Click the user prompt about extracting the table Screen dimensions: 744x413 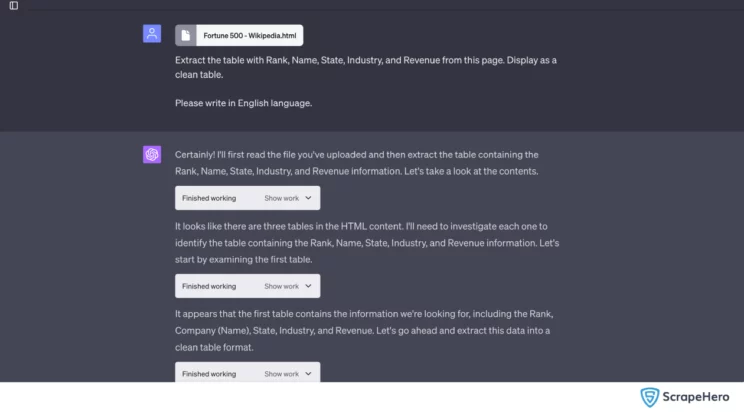pyautogui.click(x=366, y=67)
